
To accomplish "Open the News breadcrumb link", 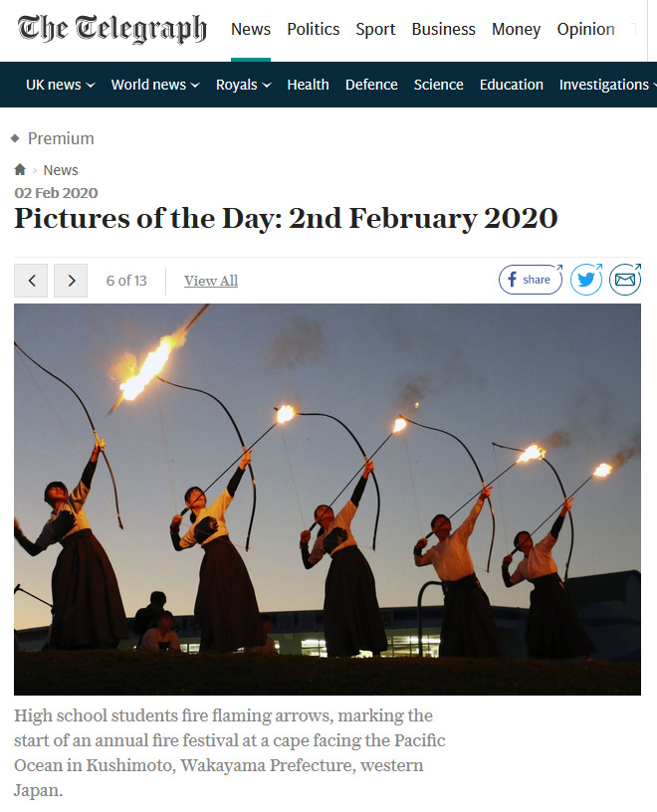I will 61,170.
